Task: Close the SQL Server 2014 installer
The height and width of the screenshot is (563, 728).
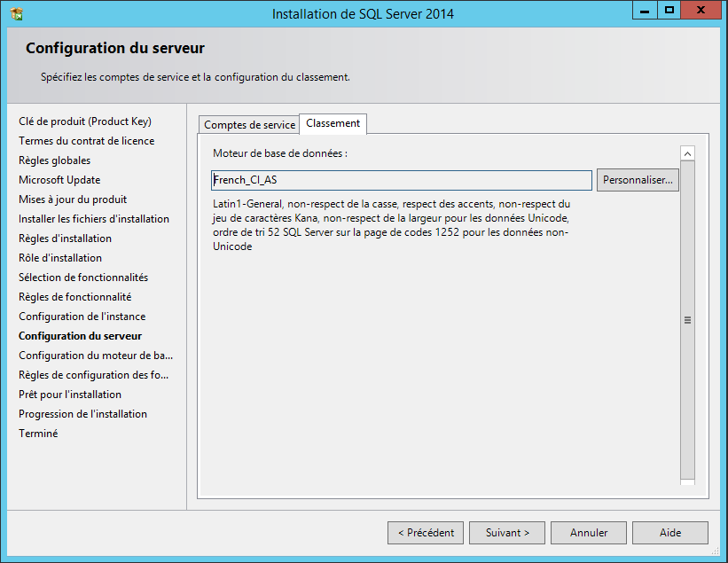Action: [701, 11]
